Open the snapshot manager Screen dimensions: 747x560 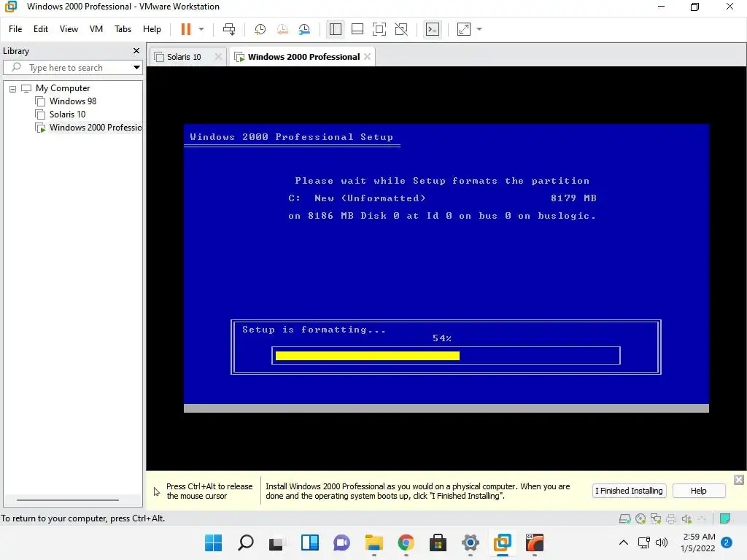pos(304,29)
